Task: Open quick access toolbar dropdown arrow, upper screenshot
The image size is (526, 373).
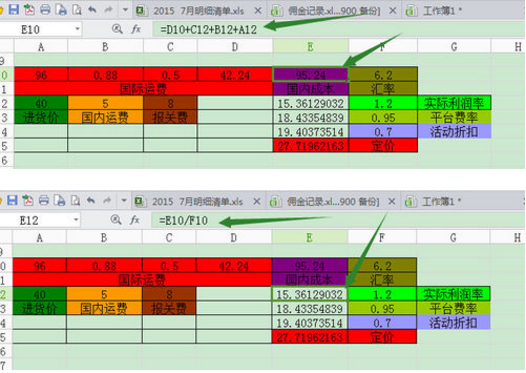Action: (125, 10)
